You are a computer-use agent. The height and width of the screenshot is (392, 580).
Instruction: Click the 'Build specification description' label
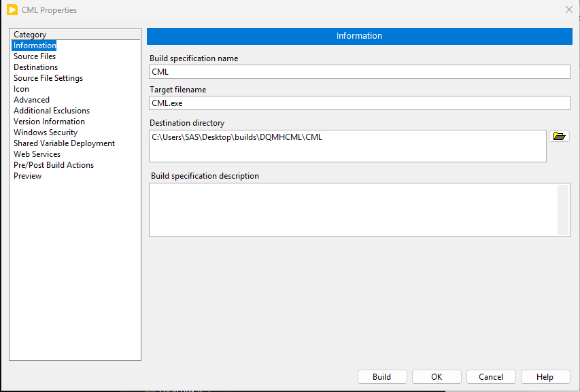coord(205,176)
